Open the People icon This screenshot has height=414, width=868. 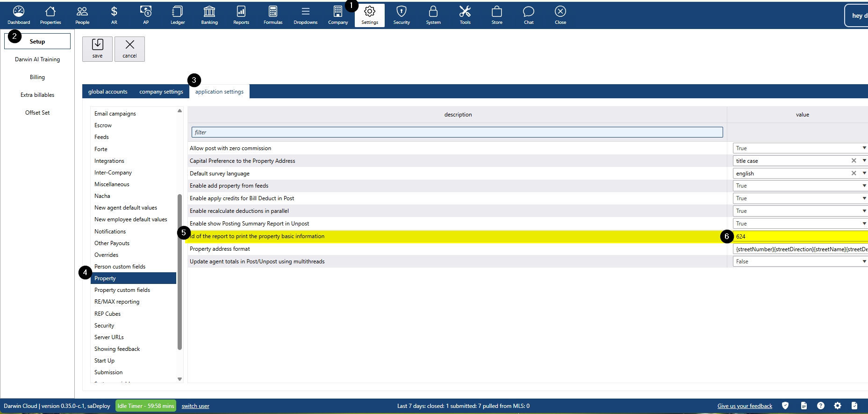(x=82, y=15)
